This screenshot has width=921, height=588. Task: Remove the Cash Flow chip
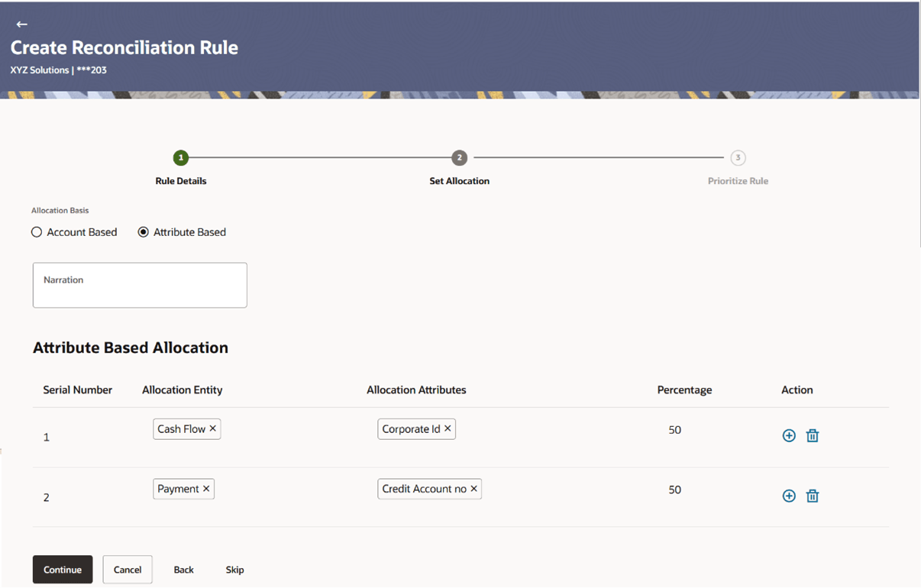[213, 428]
